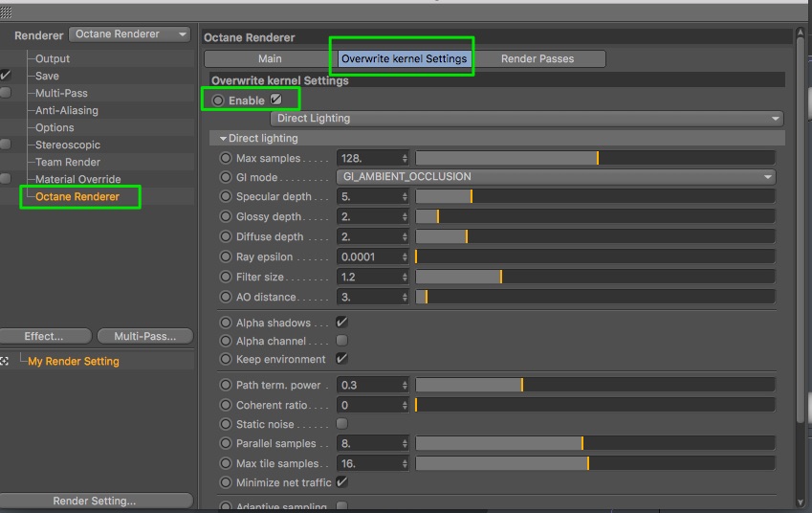Toggle animation dot beside Filter size
Image resolution: width=812 pixels, height=513 pixels.
point(226,277)
